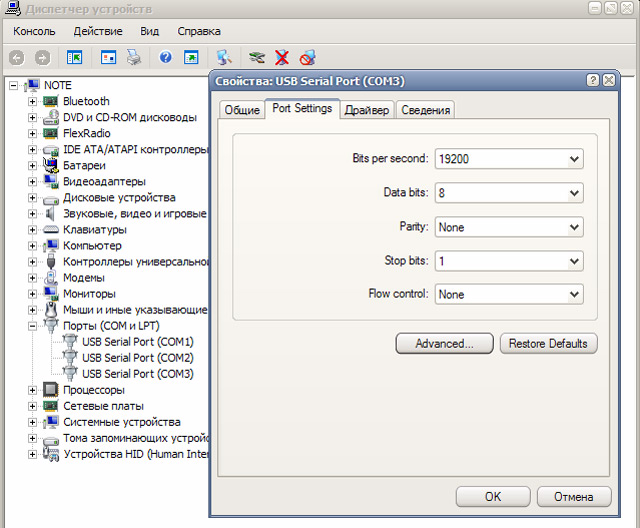The image size is (640, 528).
Task: Click the Видеоадаптеры display adapter icon
Action: tap(51, 182)
